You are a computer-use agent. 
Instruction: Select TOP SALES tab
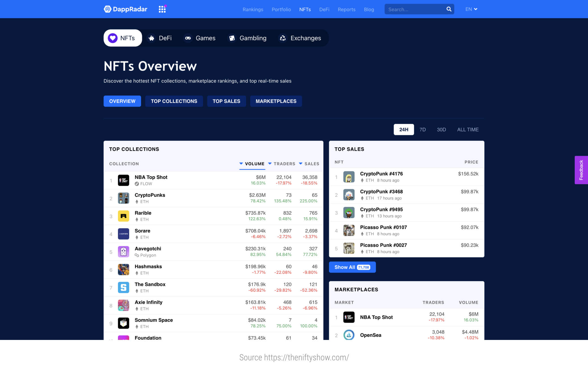pos(226,101)
